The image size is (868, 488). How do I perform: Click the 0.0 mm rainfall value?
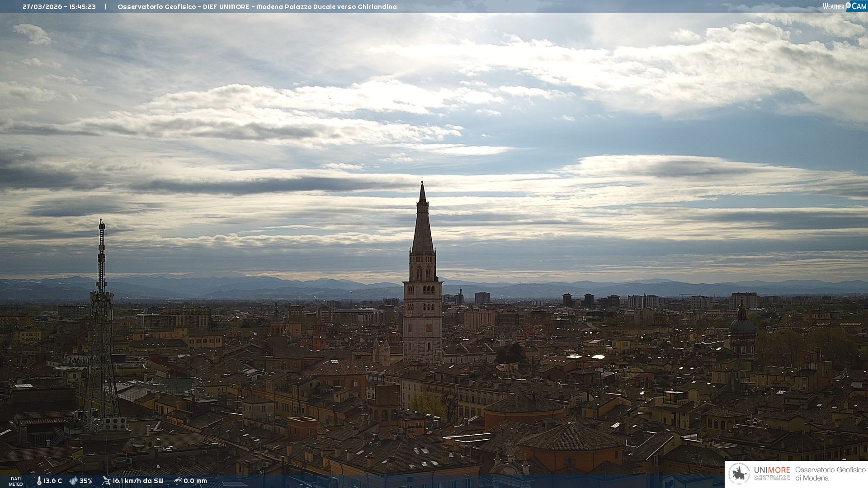click(x=195, y=481)
